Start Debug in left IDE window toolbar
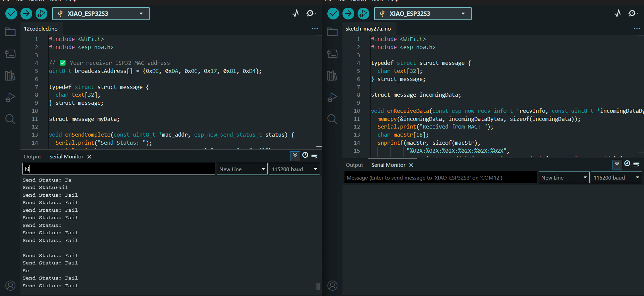644x296 pixels. click(x=41, y=13)
